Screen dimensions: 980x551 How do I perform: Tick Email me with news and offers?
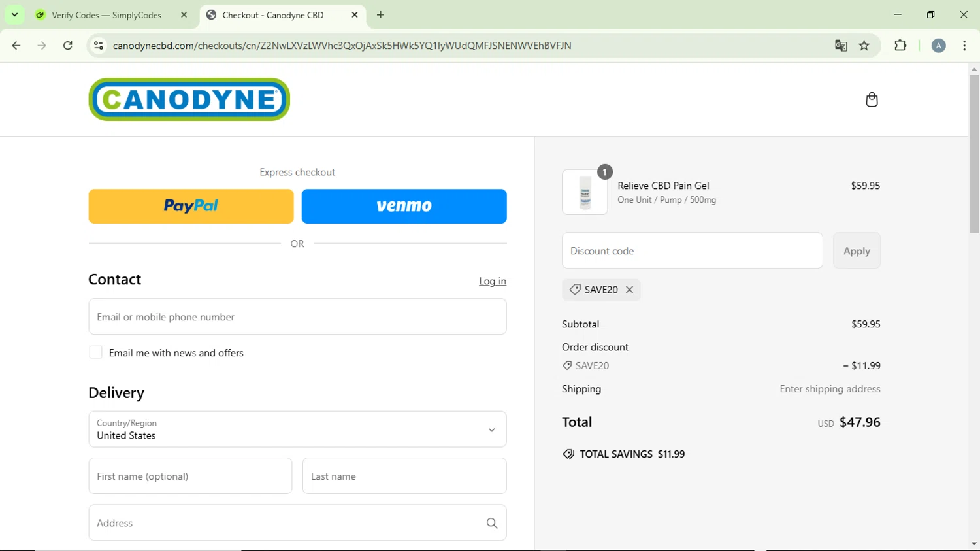click(x=96, y=352)
